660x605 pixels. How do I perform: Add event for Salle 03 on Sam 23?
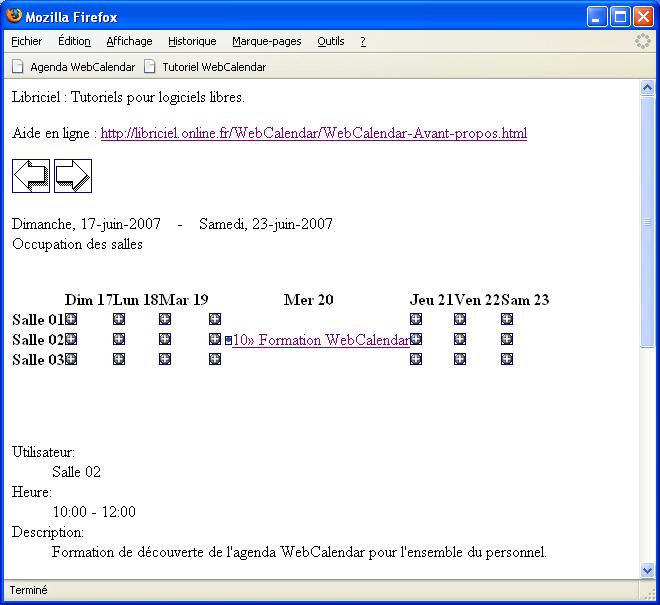point(507,359)
